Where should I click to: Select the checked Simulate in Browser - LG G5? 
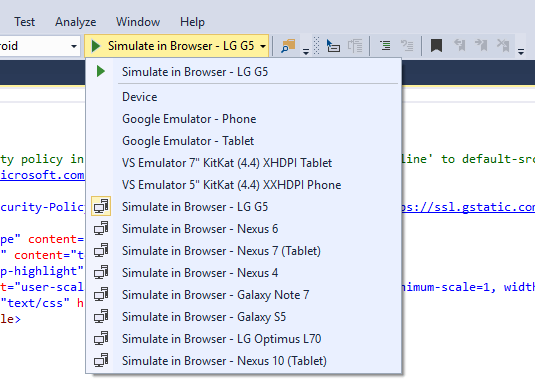coord(243,207)
